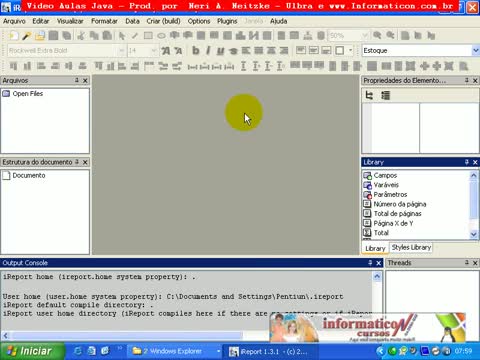
Task: Click the Library scroll down arrow
Action: [473, 234]
